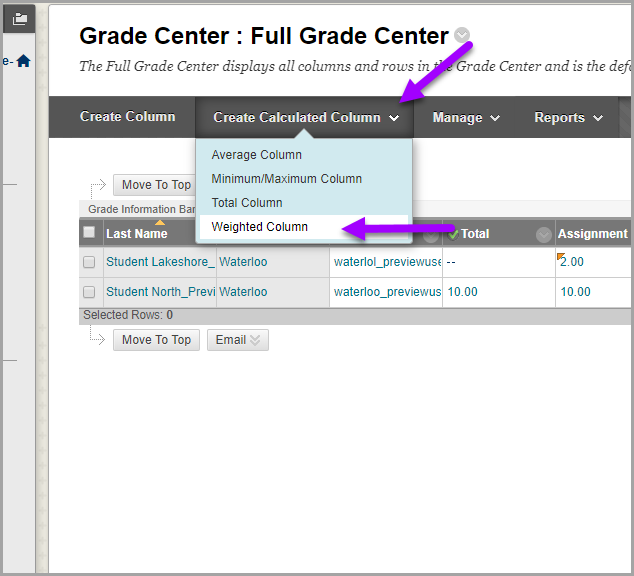Open the Reports dropdown menu
This screenshot has width=634, height=576.
(x=568, y=118)
